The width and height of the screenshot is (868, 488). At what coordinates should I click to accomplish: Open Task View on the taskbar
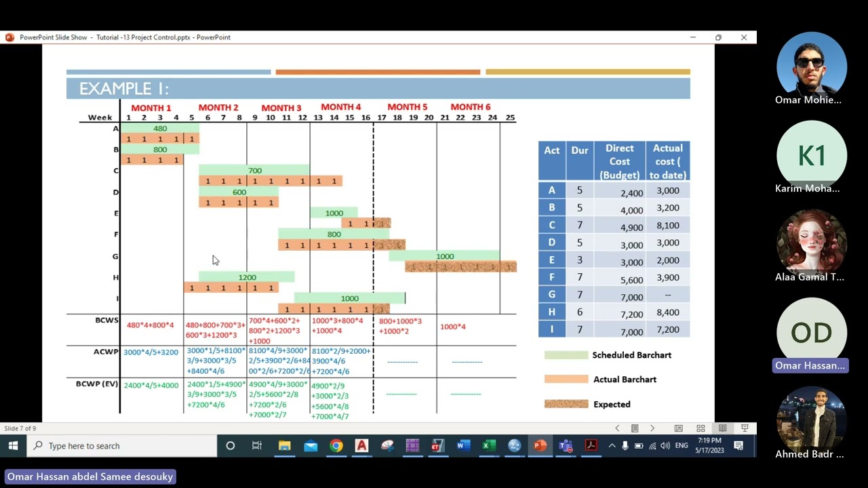coord(256,445)
